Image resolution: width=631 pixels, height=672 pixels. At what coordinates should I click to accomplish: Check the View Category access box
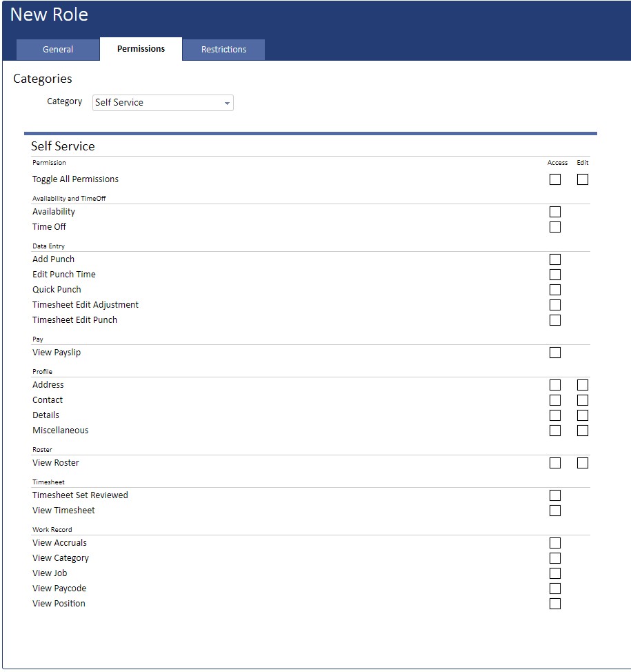tap(554, 558)
